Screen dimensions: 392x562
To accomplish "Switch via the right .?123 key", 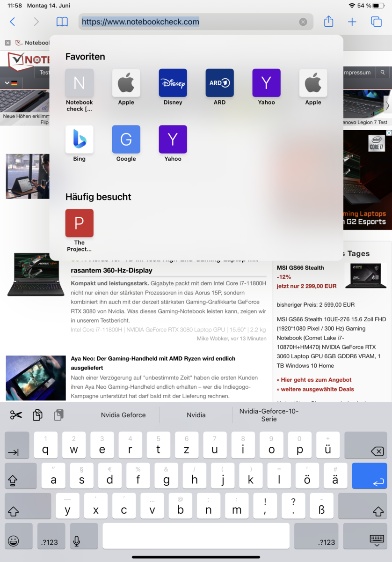I will coord(316,537).
